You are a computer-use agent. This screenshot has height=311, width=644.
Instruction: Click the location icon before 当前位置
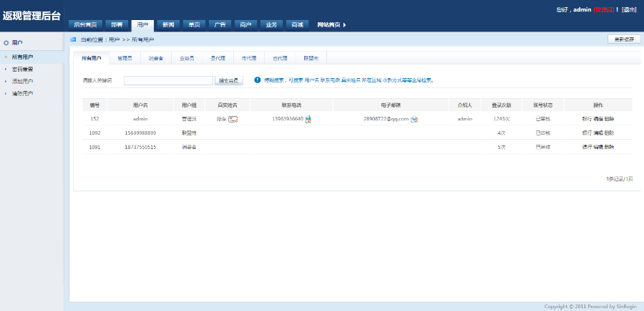(73, 39)
